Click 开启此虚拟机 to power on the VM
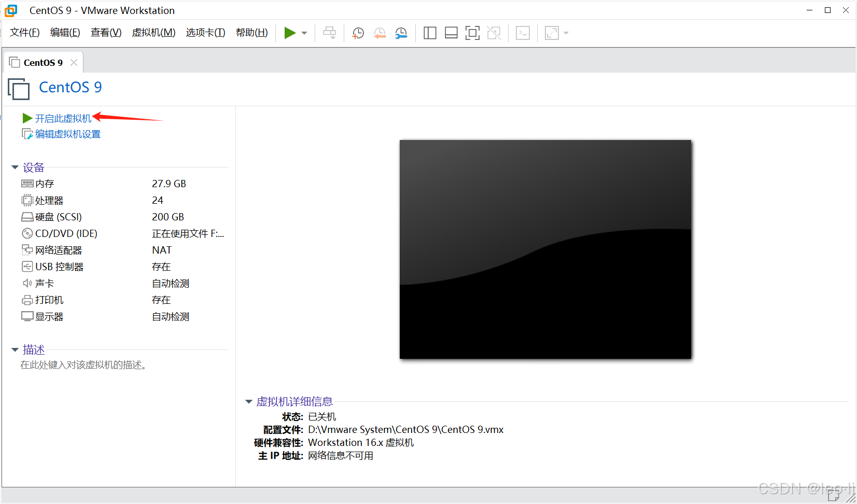This screenshot has width=857, height=504. pyautogui.click(x=63, y=119)
